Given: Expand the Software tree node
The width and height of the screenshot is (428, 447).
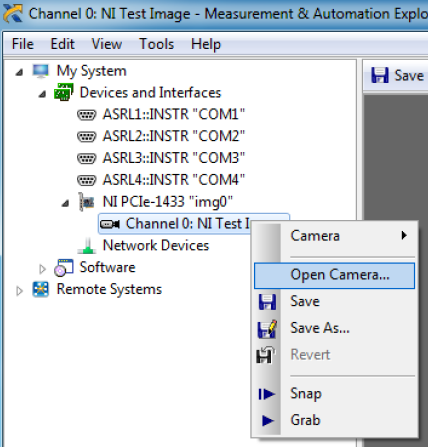Looking at the screenshot, I should [x=42, y=269].
